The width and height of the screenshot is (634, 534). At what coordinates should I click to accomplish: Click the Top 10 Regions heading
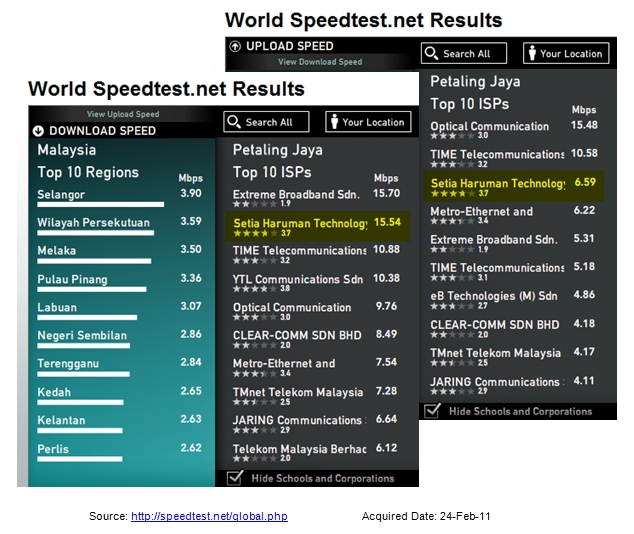[88, 172]
